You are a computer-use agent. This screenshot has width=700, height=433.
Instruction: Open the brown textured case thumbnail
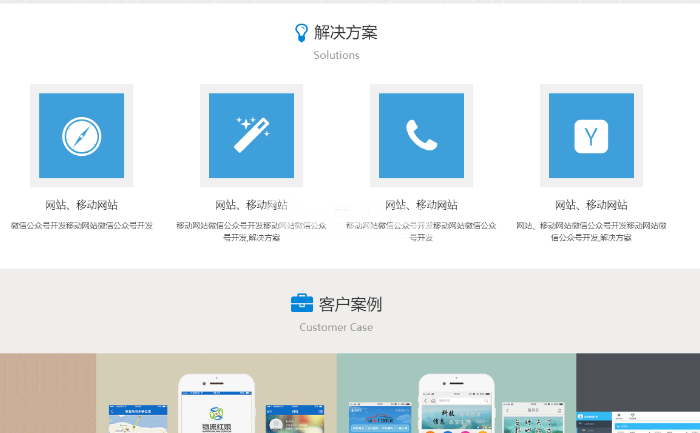tap(48, 393)
